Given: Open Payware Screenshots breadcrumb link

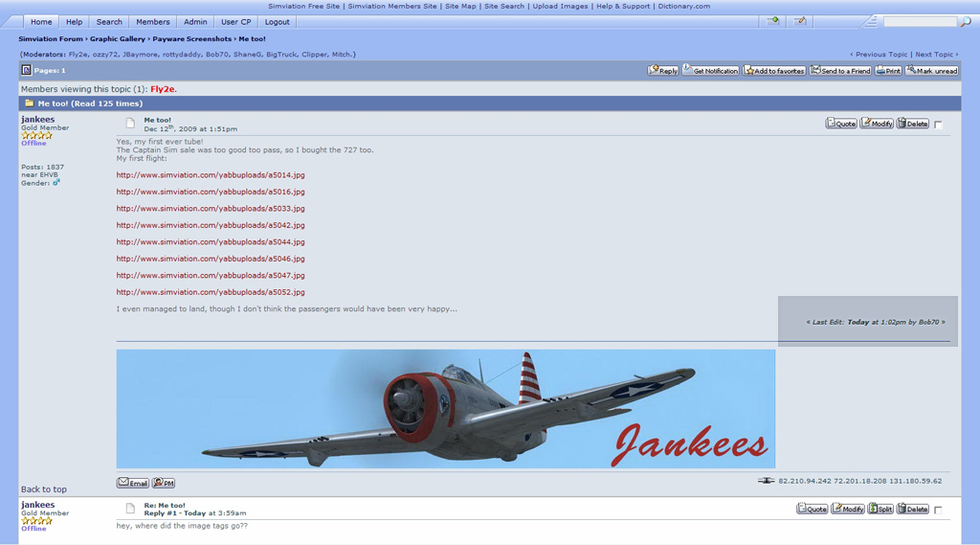Looking at the screenshot, I should (191, 39).
